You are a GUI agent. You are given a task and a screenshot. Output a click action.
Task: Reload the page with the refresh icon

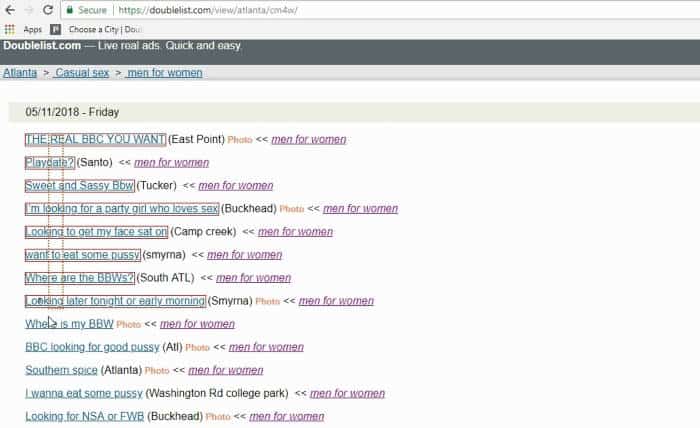pyautogui.click(x=48, y=10)
